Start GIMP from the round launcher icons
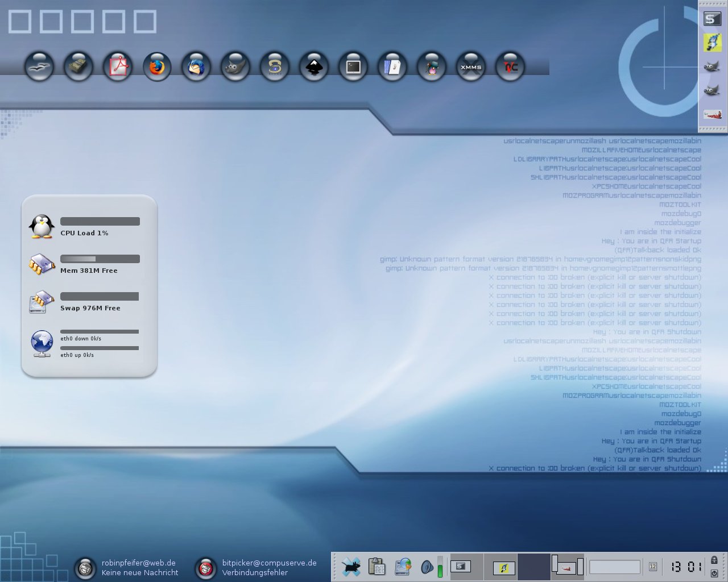The width and height of the screenshot is (728, 582). (235, 67)
